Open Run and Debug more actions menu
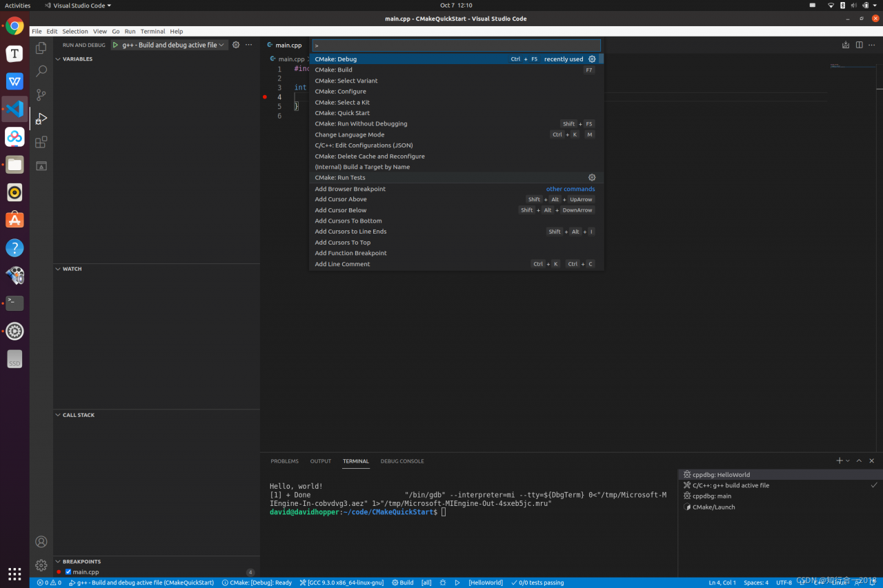Screen dimensions: 883x588 249,45
